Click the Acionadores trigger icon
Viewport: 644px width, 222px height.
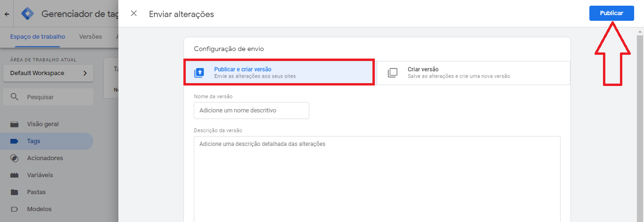click(x=15, y=158)
